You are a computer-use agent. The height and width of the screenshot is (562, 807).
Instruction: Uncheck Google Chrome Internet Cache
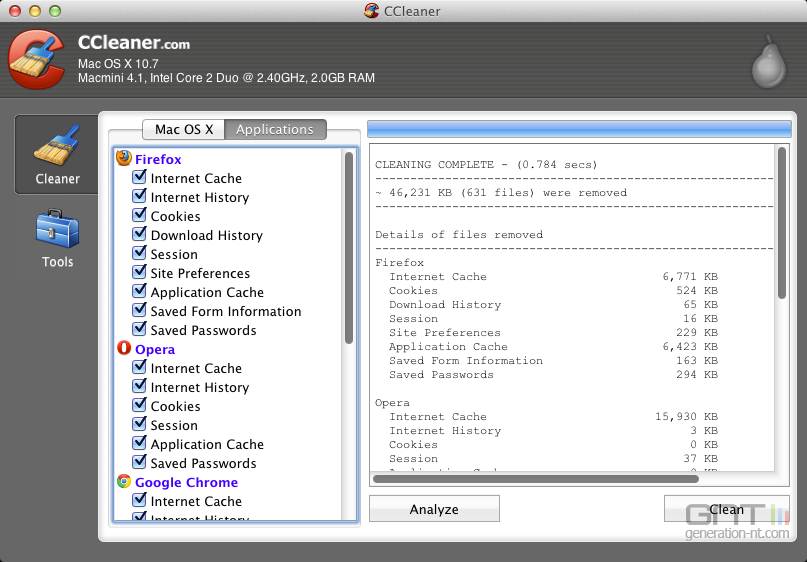pos(139,500)
